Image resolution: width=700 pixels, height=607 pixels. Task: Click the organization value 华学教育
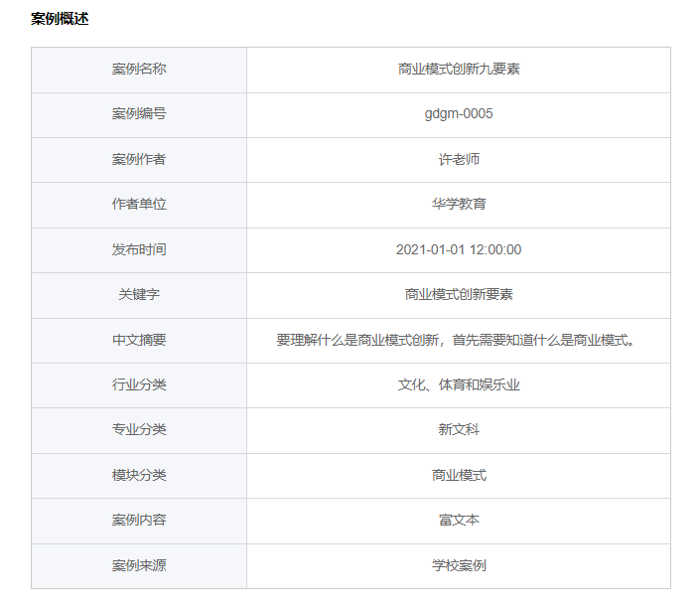pyautogui.click(x=458, y=205)
